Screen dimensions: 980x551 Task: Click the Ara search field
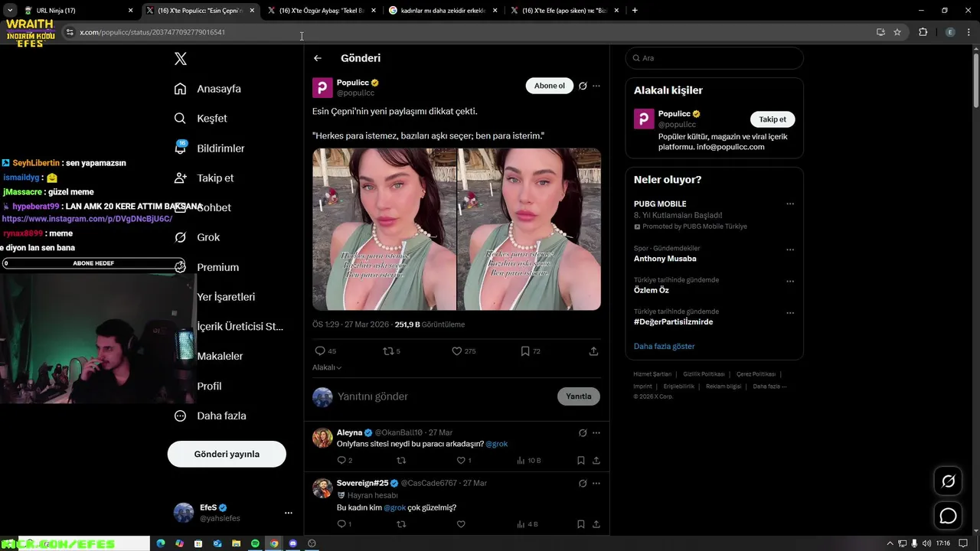pos(714,58)
